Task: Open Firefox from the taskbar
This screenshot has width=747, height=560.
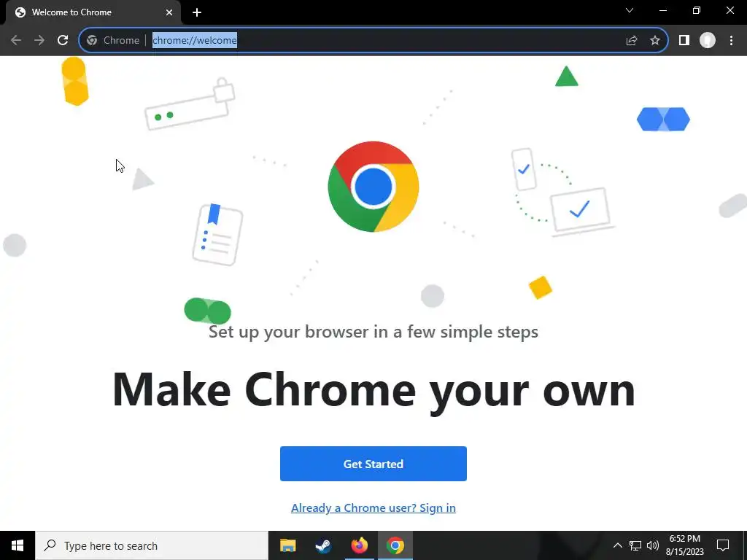Action: pyautogui.click(x=360, y=545)
